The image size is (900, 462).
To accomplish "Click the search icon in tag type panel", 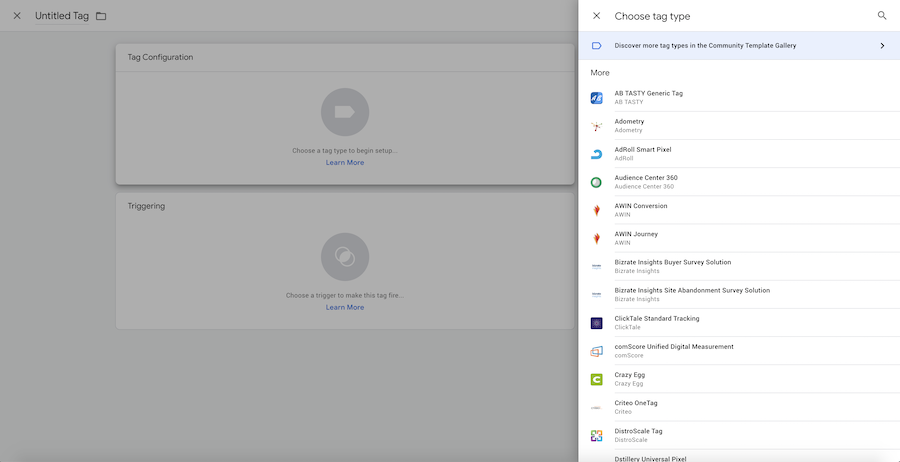I will tap(881, 16).
